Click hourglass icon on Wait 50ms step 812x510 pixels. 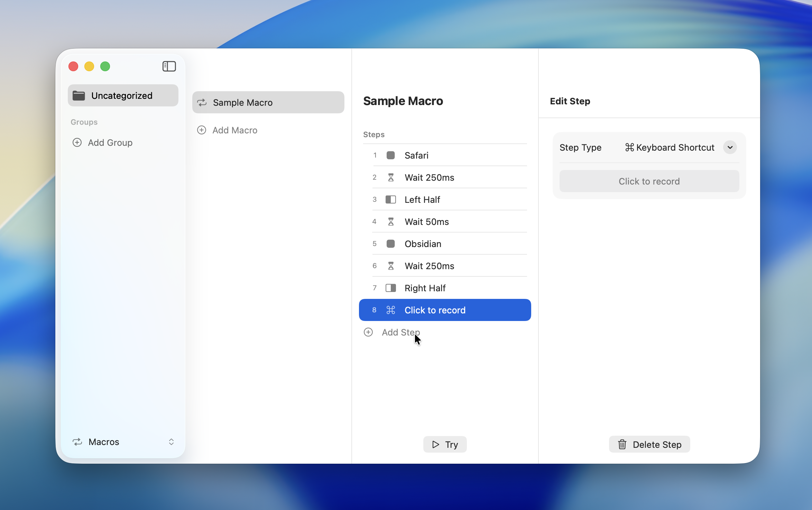pyautogui.click(x=391, y=222)
